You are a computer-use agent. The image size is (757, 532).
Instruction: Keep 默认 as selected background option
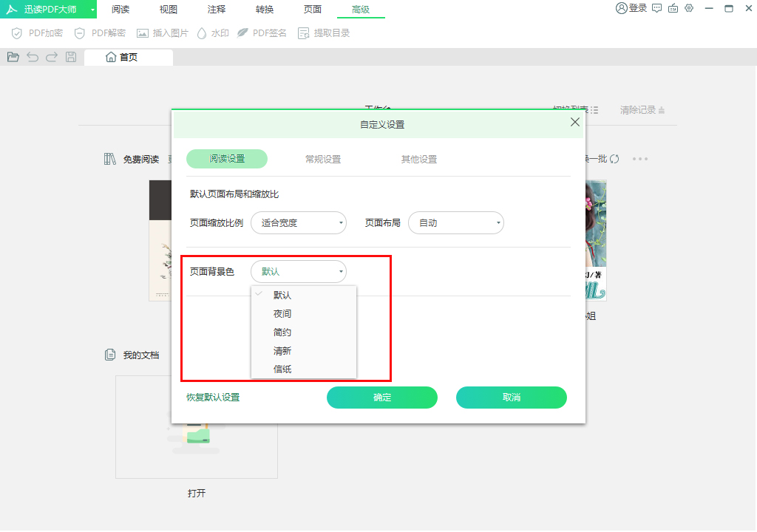pyautogui.click(x=282, y=295)
